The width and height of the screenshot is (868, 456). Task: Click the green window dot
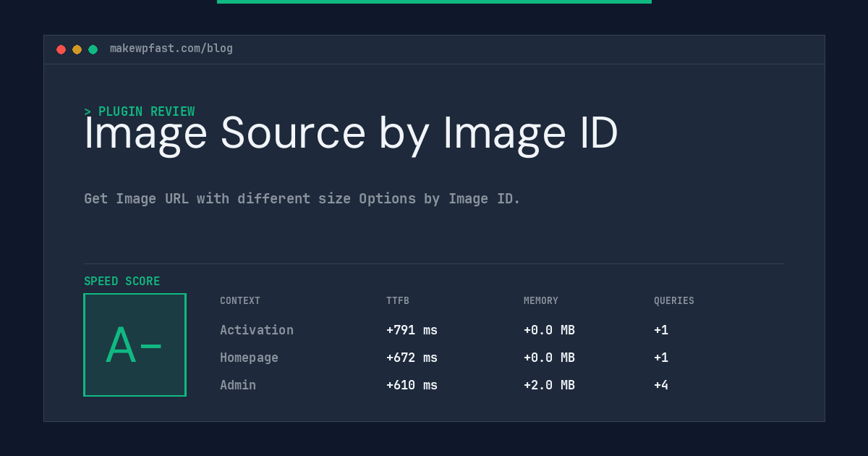[x=93, y=49]
